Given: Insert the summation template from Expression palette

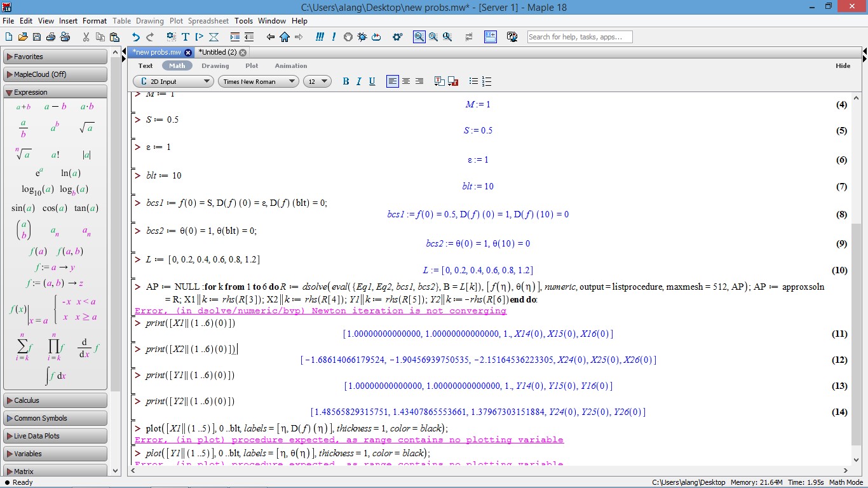Looking at the screenshot, I should pos(24,348).
